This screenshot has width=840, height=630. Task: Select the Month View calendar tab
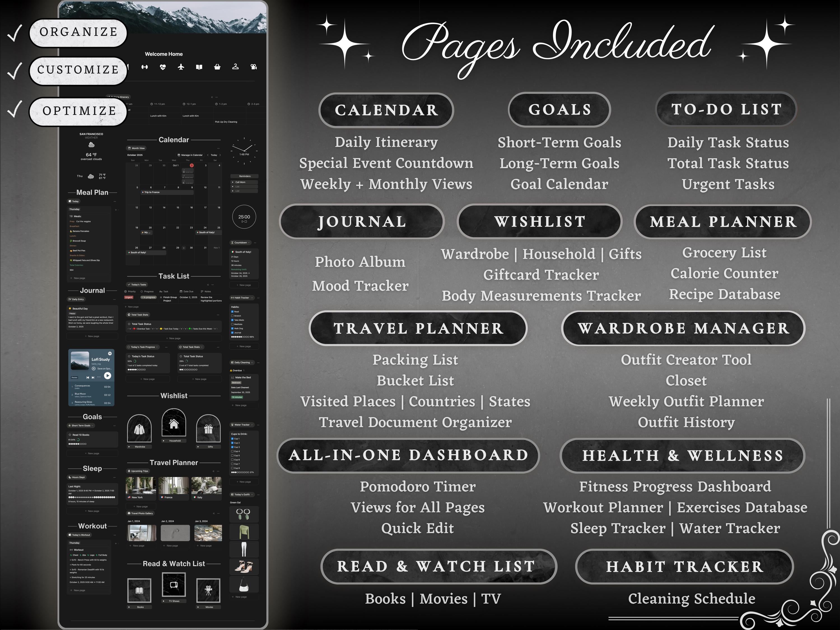[x=136, y=148]
